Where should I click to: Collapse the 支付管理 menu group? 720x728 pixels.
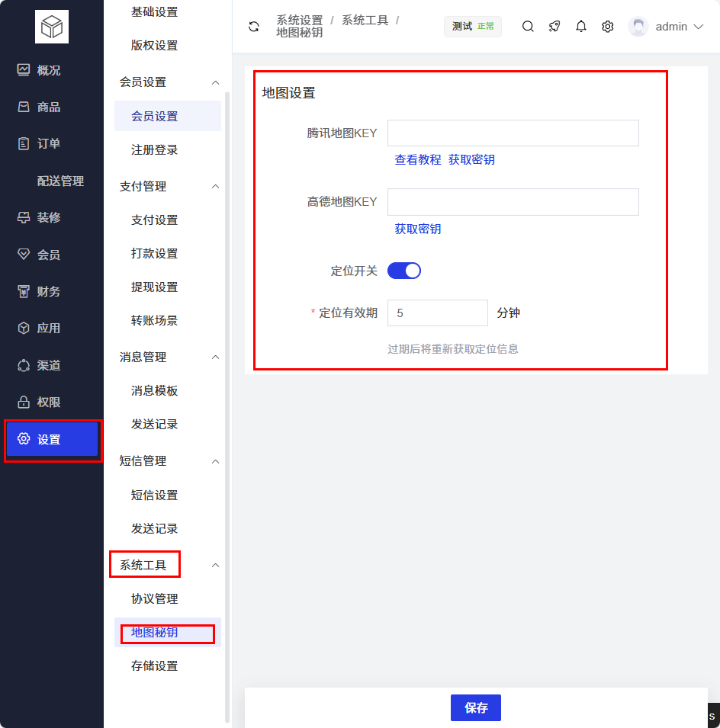[215, 187]
